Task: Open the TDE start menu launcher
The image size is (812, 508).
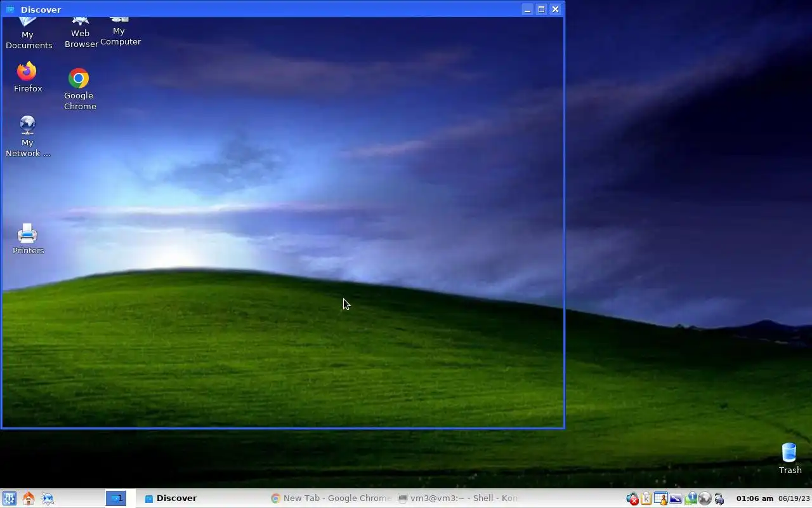Action: coord(9,498)
